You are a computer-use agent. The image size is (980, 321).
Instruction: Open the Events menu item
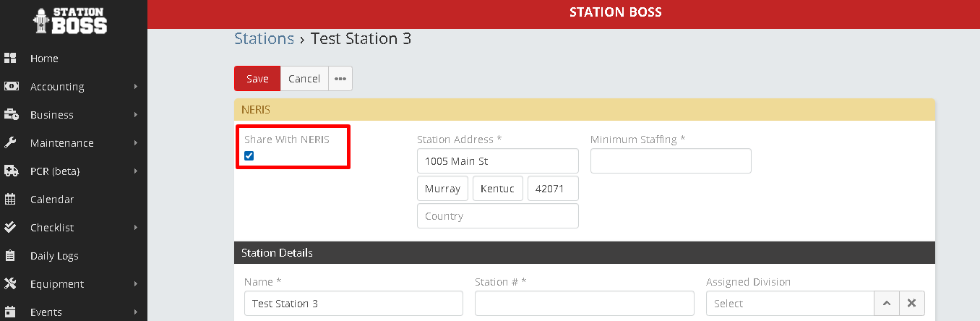point(46,312)
